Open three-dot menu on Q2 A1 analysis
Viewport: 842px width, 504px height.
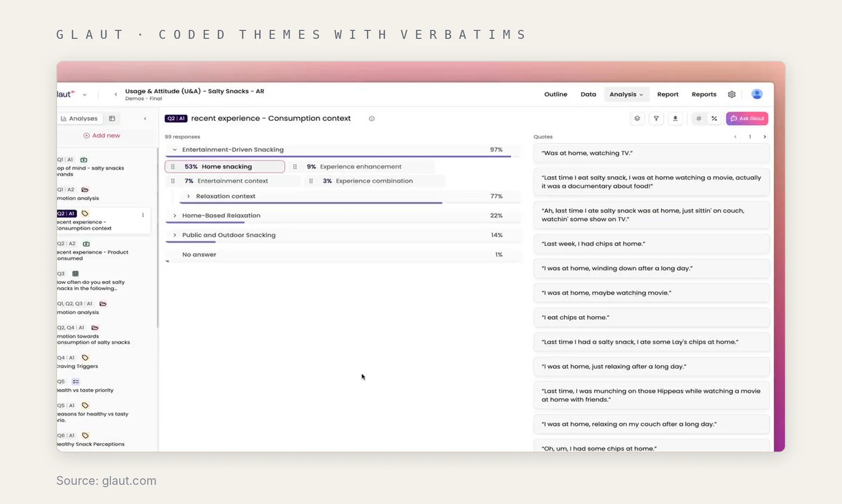coord(143,215)
